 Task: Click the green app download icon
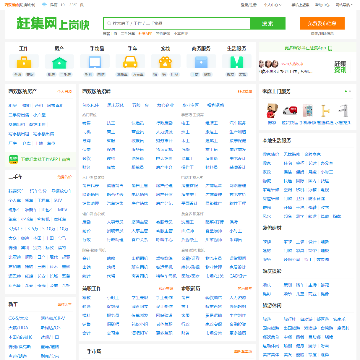(13, 159)
